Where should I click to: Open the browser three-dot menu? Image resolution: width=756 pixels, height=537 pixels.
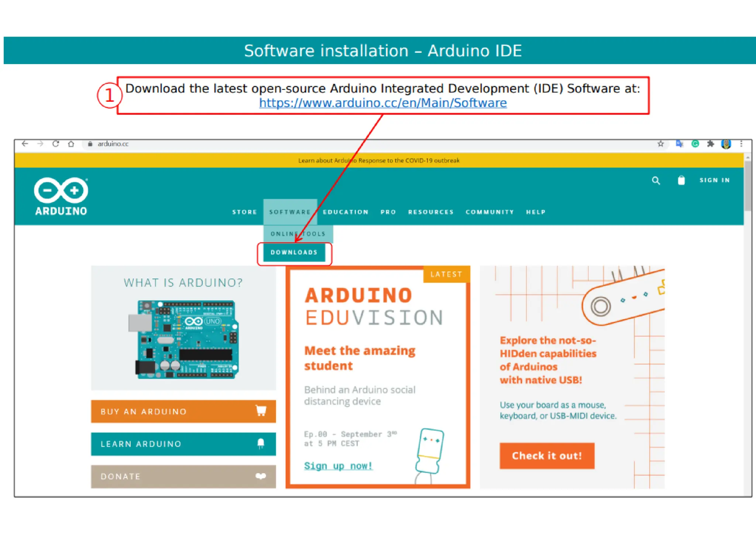(x=741, y=144)
